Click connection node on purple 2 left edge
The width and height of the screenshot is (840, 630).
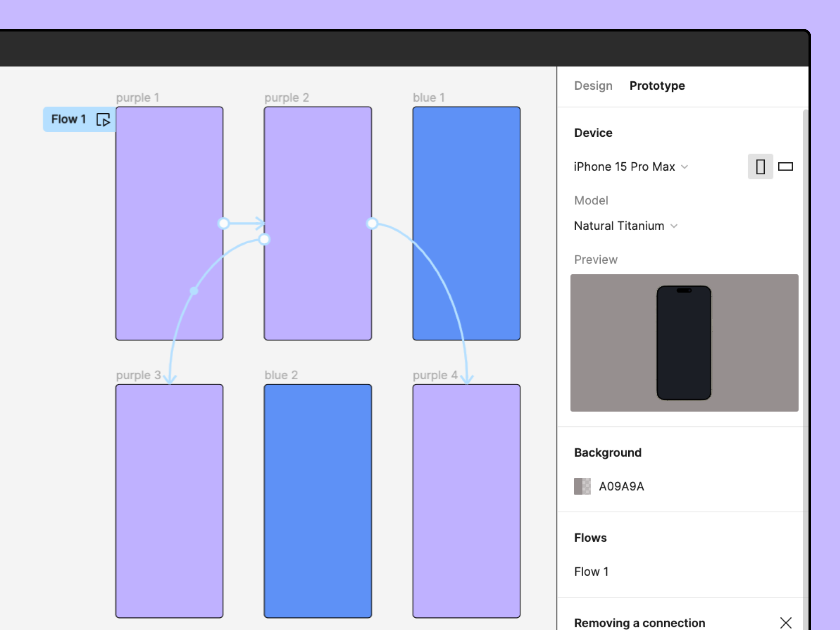(x=264, y=239)
